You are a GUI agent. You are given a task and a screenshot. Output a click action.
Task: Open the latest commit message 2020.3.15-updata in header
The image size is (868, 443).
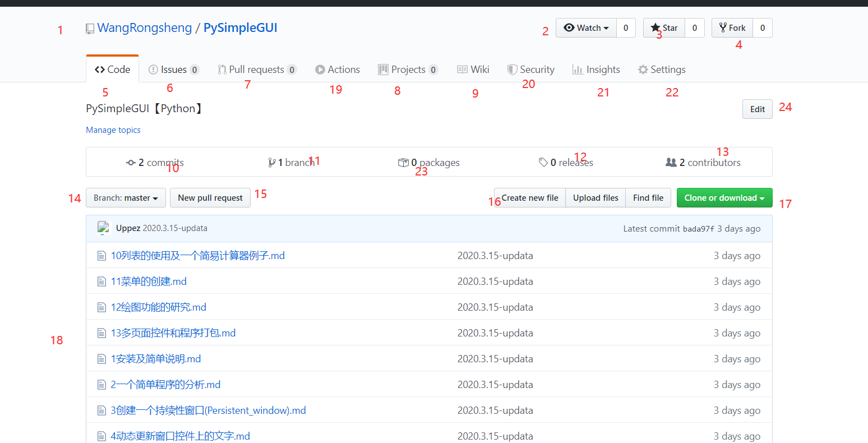pyautogui.click(x=175, y=228)
